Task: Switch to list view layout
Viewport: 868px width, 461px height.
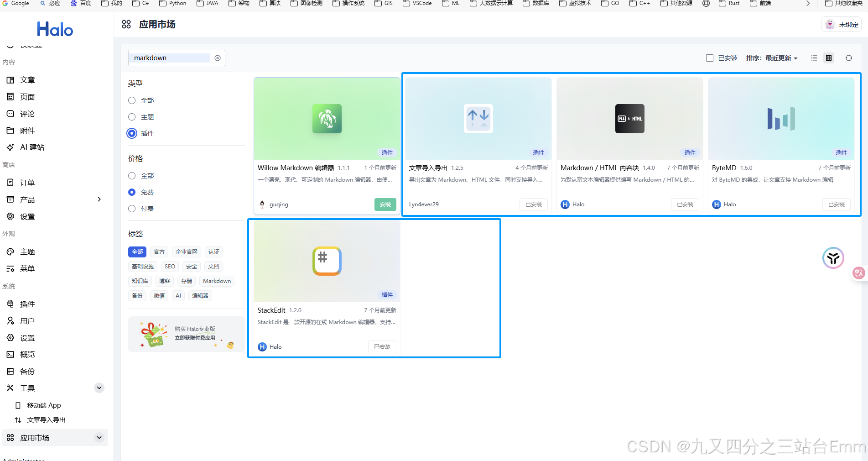Action: click(814, 58)
